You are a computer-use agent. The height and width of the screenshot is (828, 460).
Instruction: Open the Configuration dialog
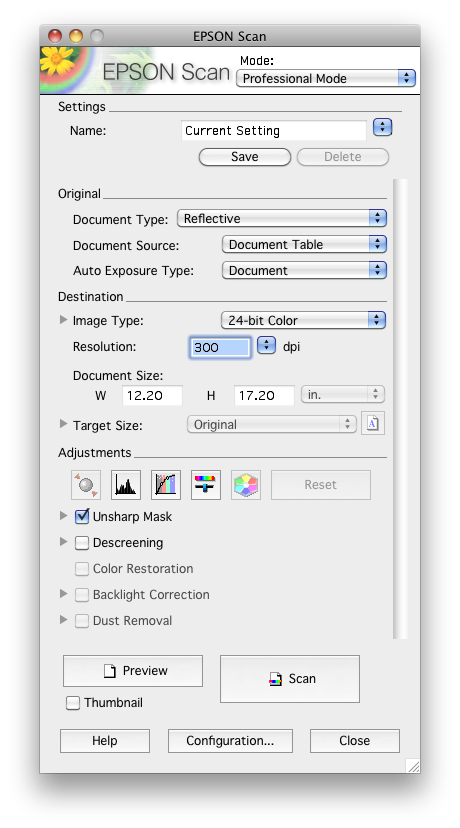(230, 741)
